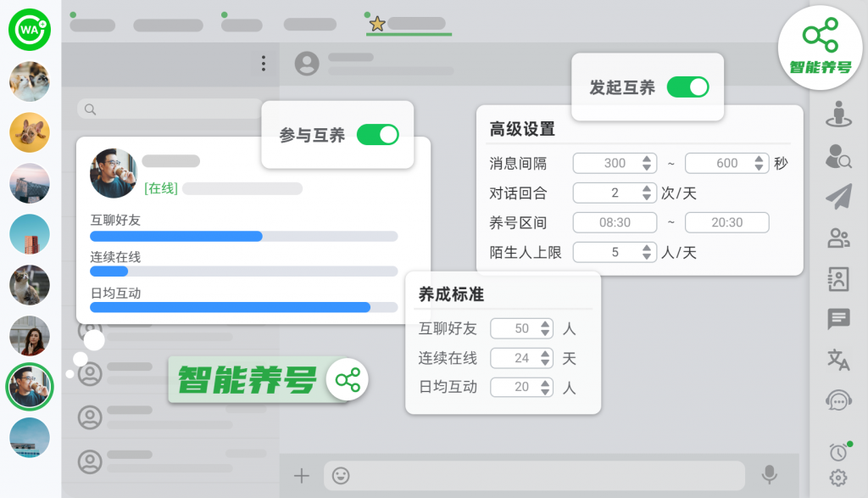Click the alarm clock icon
This screenshot has height=498, width=868.
[x=838, y=452]
